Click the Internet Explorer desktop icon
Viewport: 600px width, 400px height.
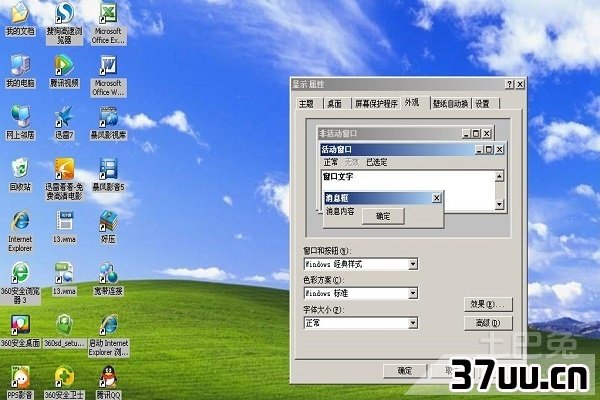[20, 231]
